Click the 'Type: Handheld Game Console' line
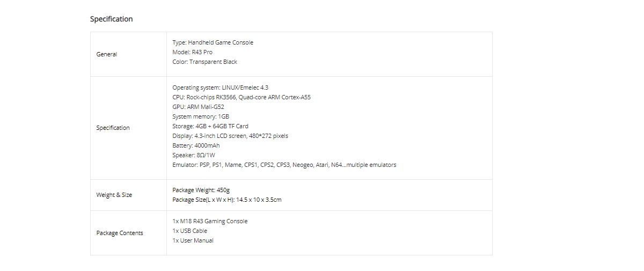644x271 pixels. (213, 42)
